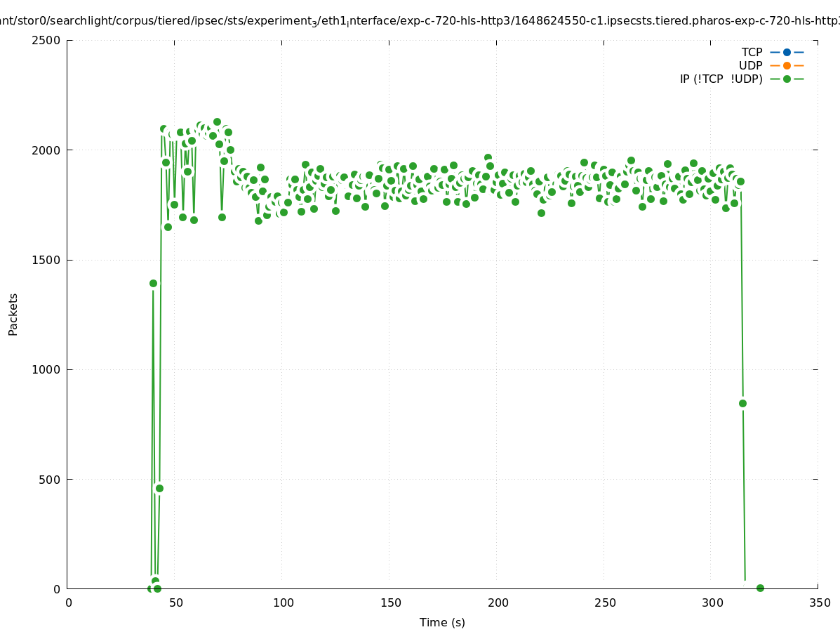Click the 200 tick label on x-axis

(x=497, y=603)
